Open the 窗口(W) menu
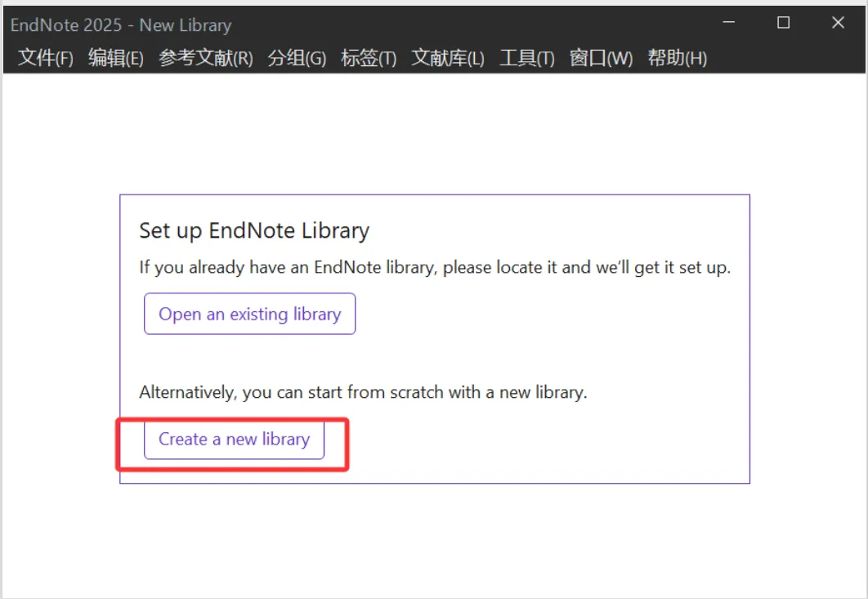This screenshot has width=868, height=599. coord(601,57)
